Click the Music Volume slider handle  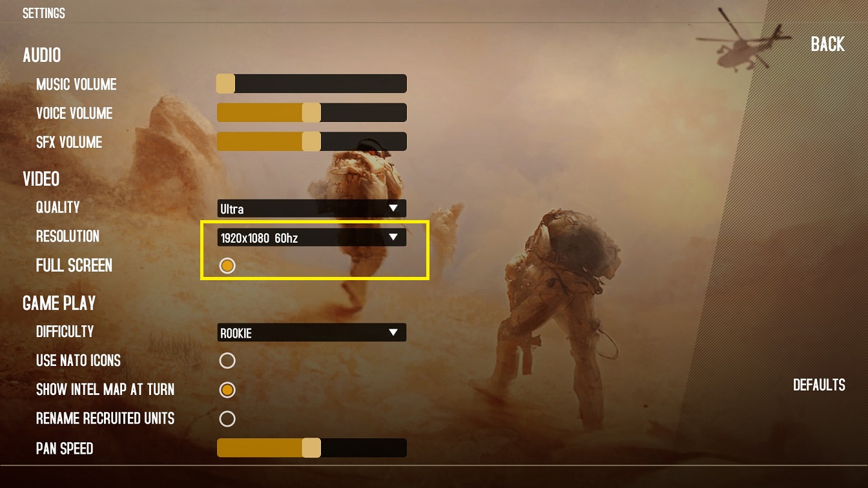click(225, 84)
